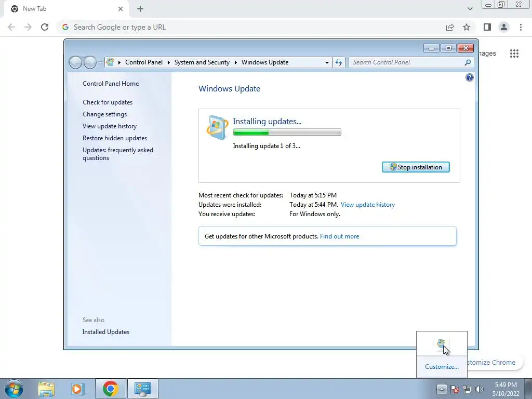Viewport: 532px width, 399px height.
Task: Open Installed Updates link
Action: [x=106, y=332]
